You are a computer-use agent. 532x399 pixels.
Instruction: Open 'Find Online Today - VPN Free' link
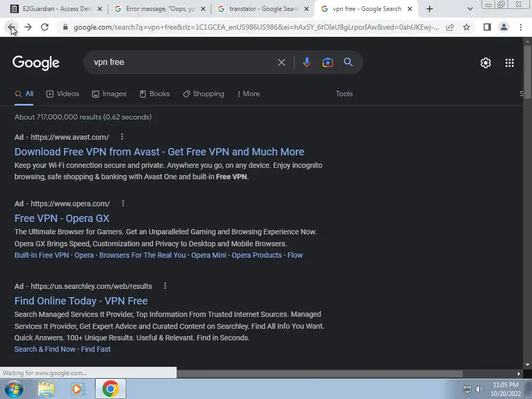tap(81, 301)
